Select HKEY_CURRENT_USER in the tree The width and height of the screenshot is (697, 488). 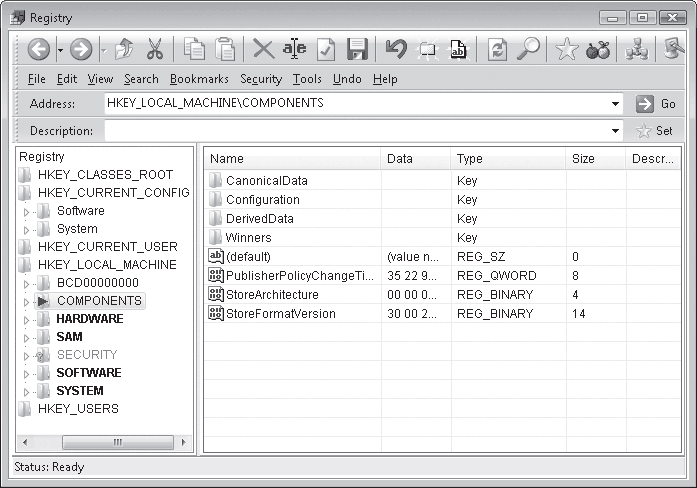[x=108, y=247]
